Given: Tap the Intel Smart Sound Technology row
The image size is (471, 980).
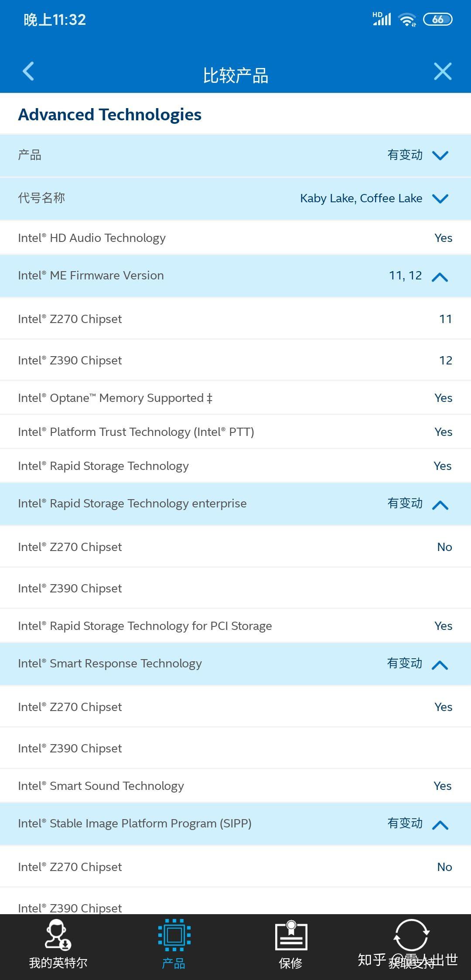Looking at the screenshot, I should (235, 786).
